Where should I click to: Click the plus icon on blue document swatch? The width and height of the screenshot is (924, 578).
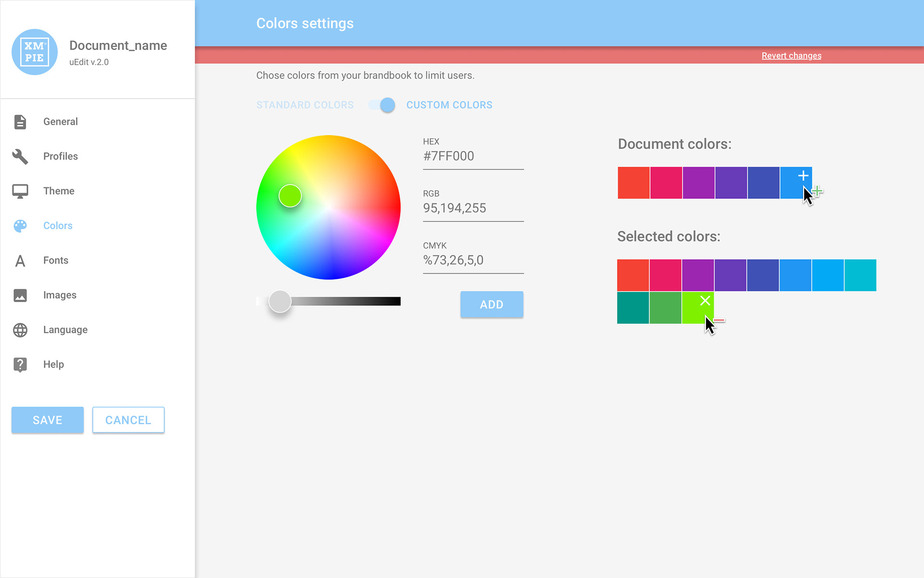point(803,176)
